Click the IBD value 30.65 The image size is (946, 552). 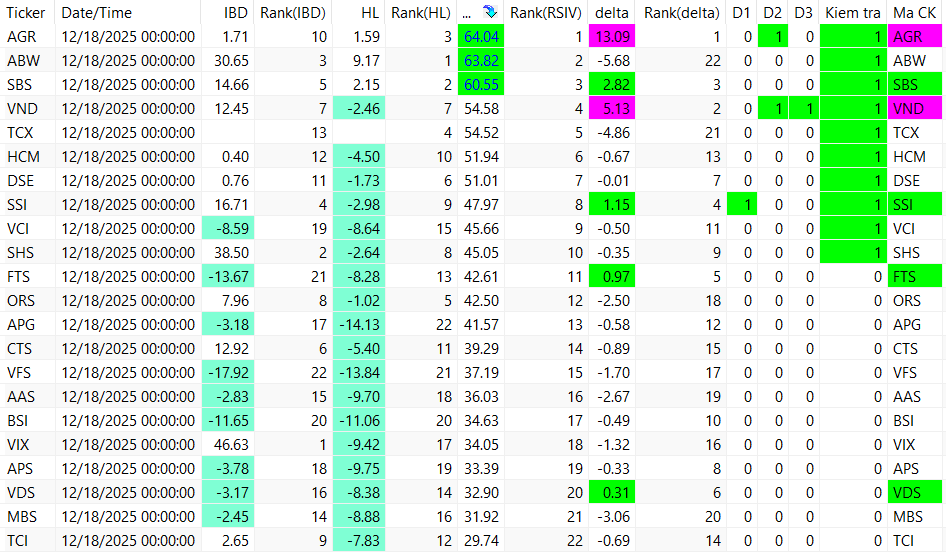tap(232, 61)
